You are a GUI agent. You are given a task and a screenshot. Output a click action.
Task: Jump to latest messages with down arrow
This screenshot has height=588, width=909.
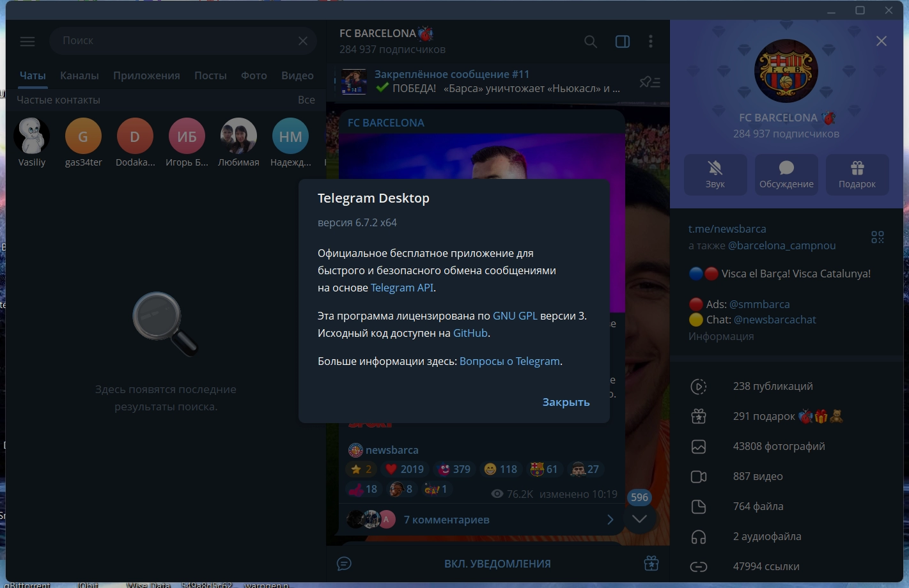(639, 518)
